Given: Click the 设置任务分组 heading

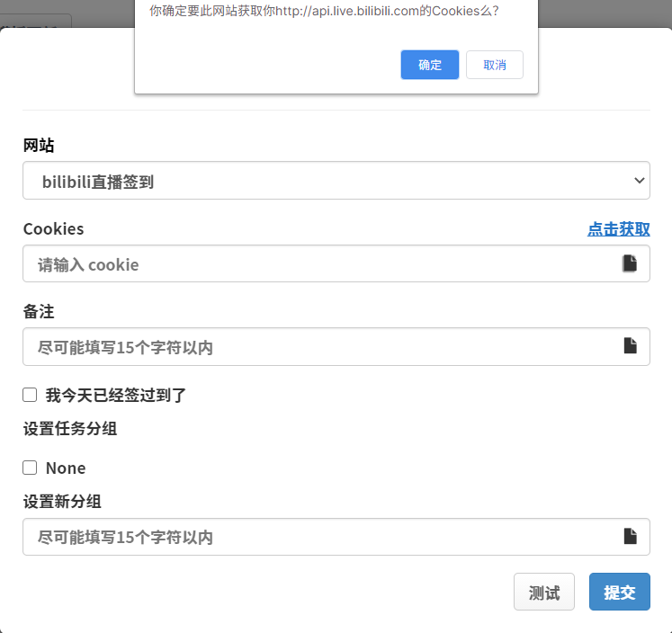Looking at the screenshot, I should coord(70,429).
